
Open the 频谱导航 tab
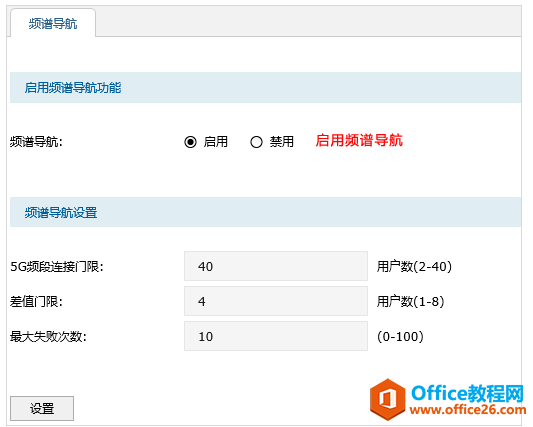pyautogui.click(x=53, y=23)
